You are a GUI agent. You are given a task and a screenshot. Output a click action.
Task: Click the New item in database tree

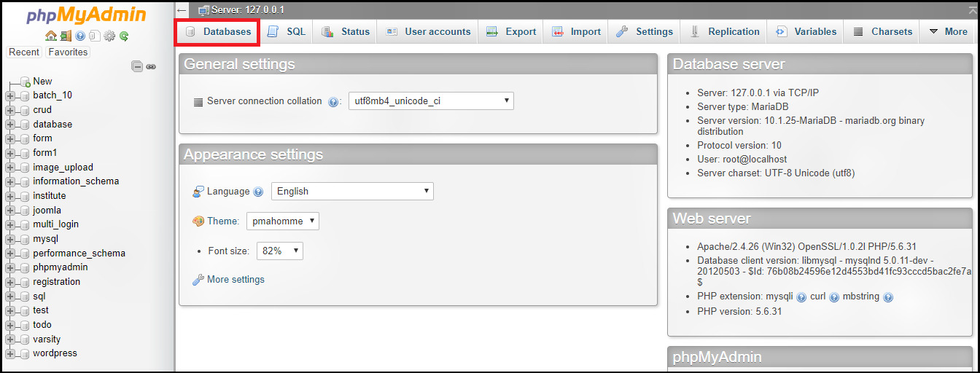coord(42,82)
